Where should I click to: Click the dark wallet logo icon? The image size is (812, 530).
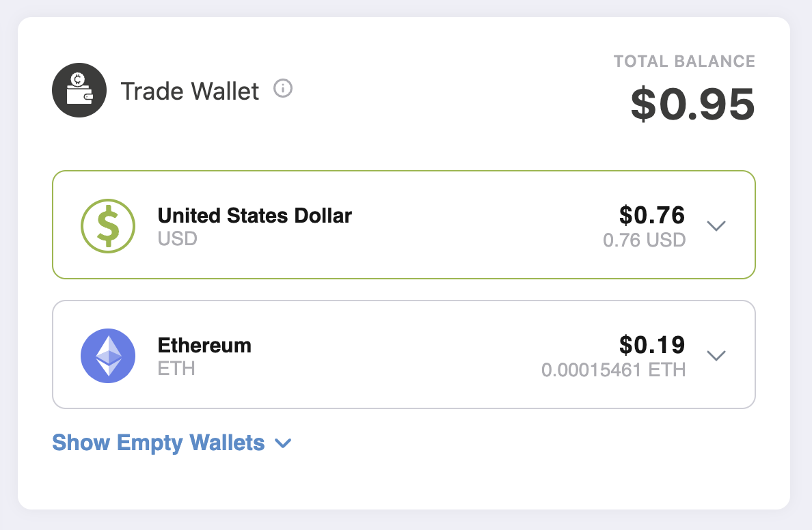pos(79,90)
